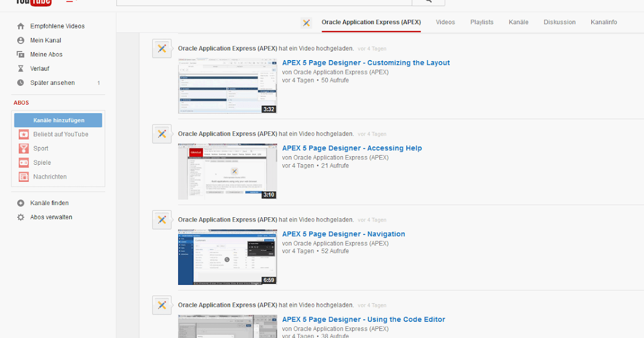This screenshot has width=644, height=338.
Task: Switch to the Diskussion tab
Action: click(559, 23)
